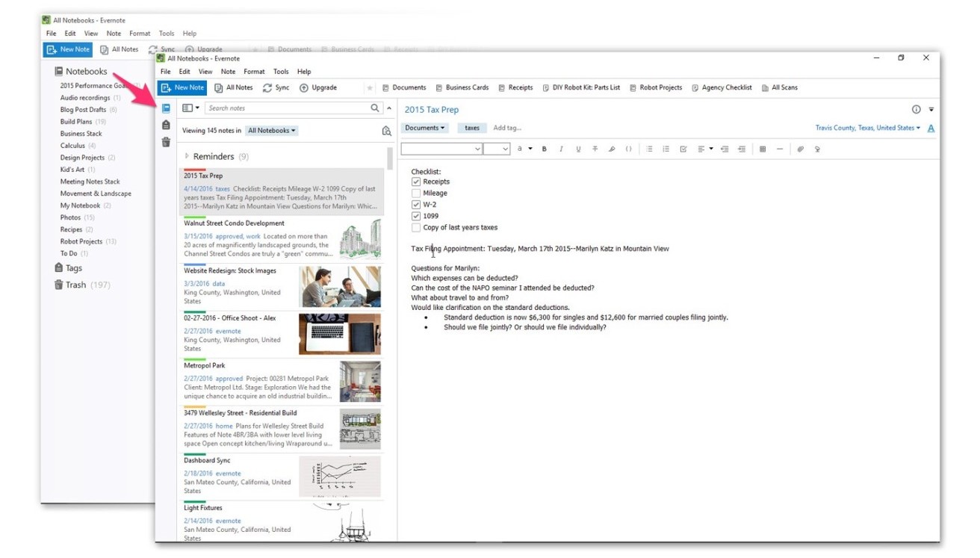Open the Tools menu
This screenshot has height=558, width=980.
[281, 71]
